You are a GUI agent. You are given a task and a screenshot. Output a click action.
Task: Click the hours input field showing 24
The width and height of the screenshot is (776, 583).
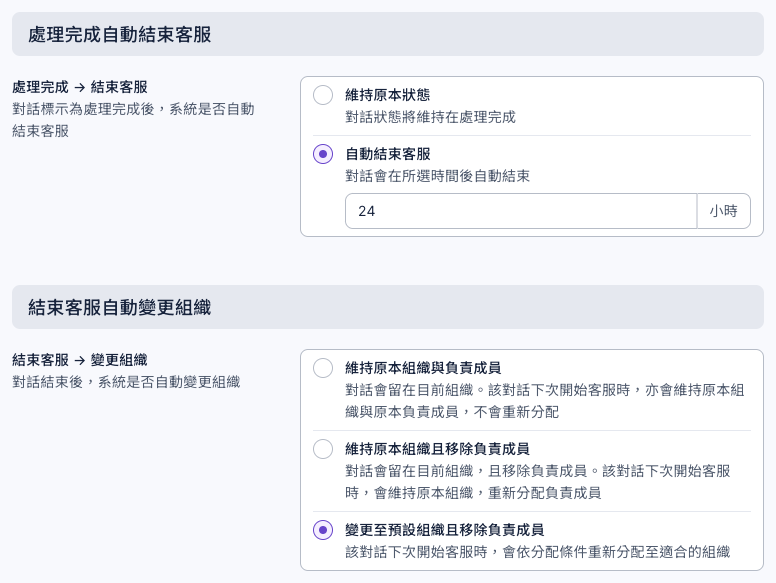521,211
